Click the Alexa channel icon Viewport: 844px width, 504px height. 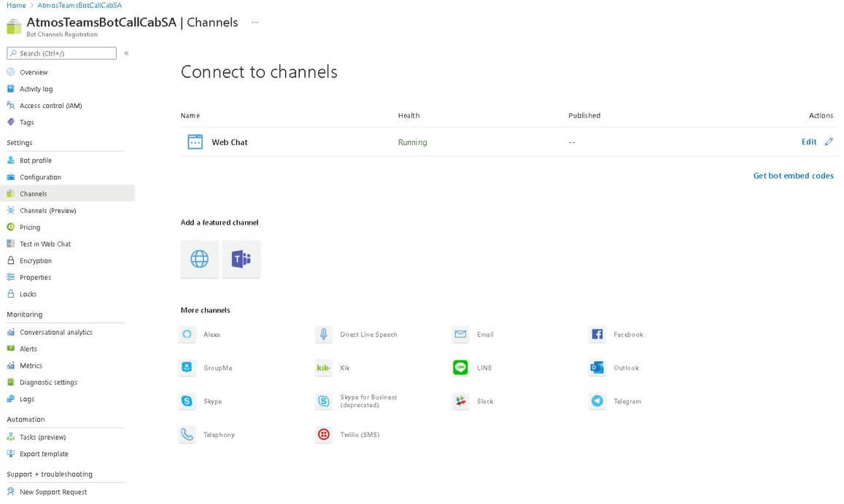[x=187, y=334]
